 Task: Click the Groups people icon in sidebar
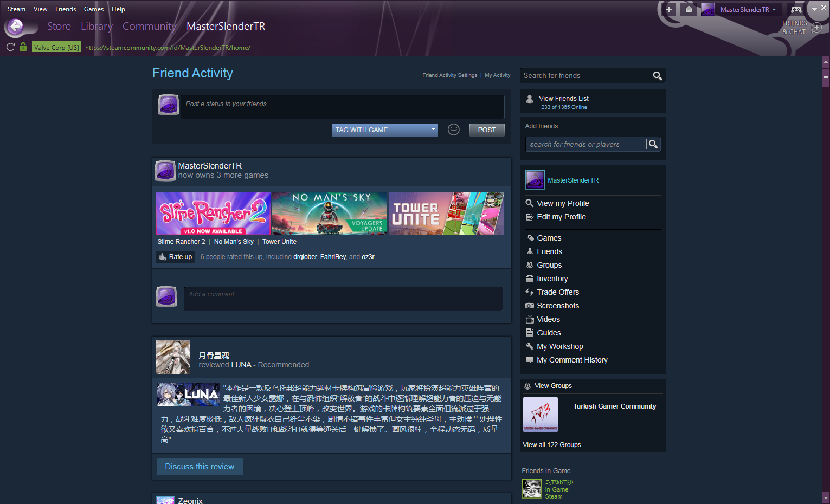pos(530,265)
